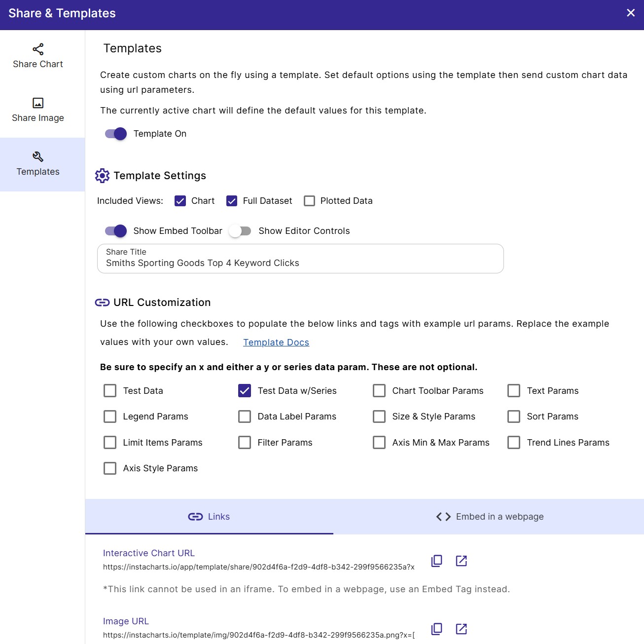Open the Image URL externally
The width and height of the screenshot is (644, 644).
[x=462, y=629]
